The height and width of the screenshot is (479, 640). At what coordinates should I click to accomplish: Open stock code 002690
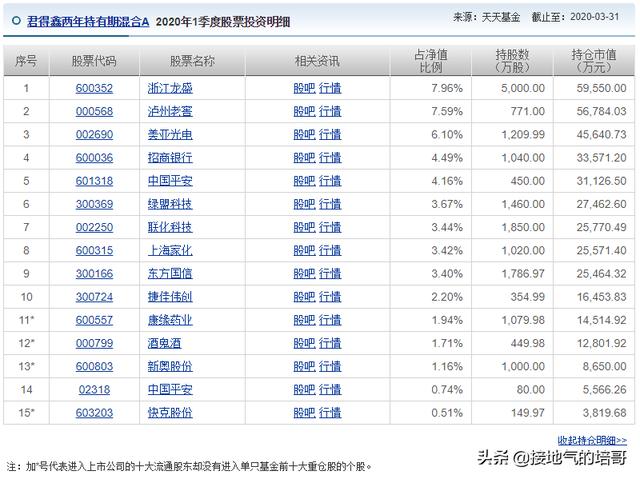pyautogui.click(x=94, y=135)
